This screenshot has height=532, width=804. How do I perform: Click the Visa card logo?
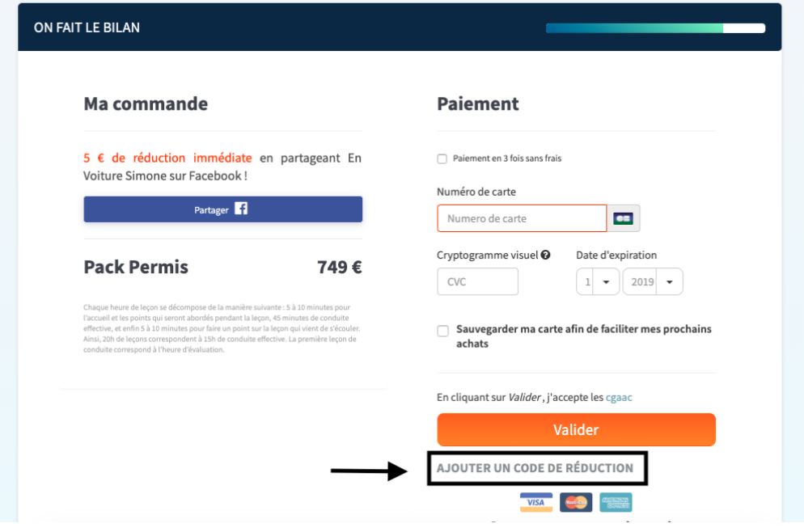pyautogui.click(x=536, y=502)
